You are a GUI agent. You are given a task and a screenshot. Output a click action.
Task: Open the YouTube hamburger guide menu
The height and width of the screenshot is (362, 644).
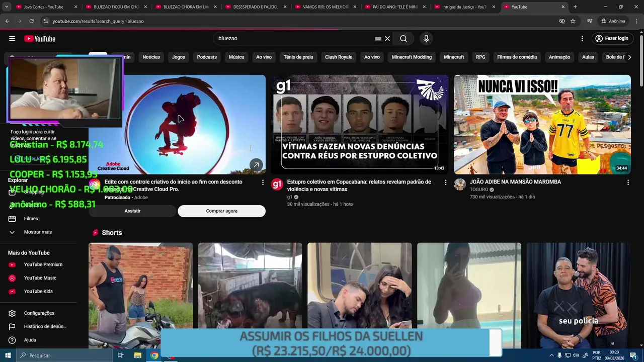point(12,39)
